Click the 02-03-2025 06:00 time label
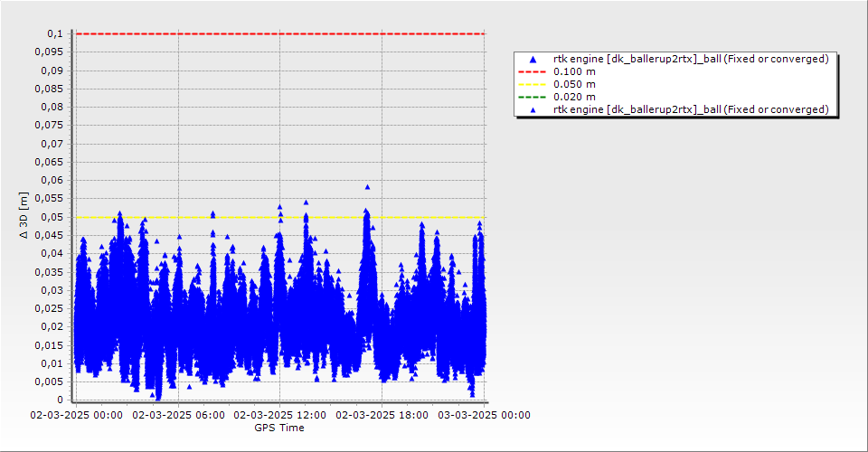This screenshot has width=868, height=452. [x=178, y=415]
